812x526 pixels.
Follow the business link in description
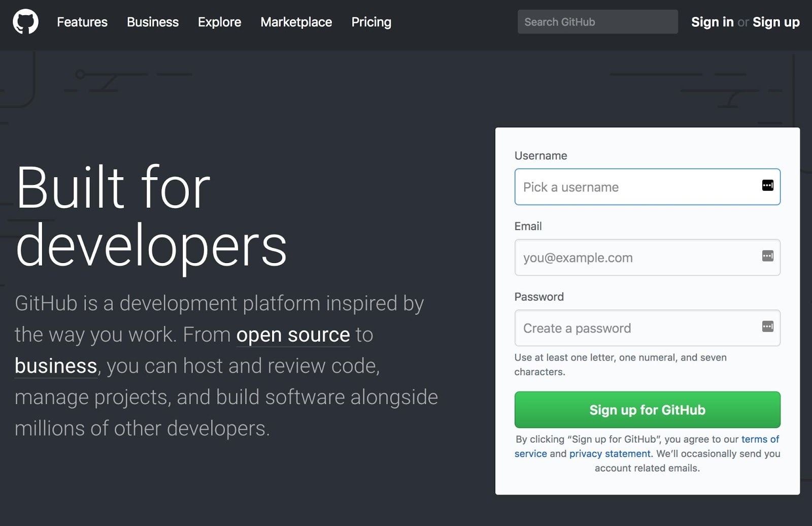(x=56, y=366)
